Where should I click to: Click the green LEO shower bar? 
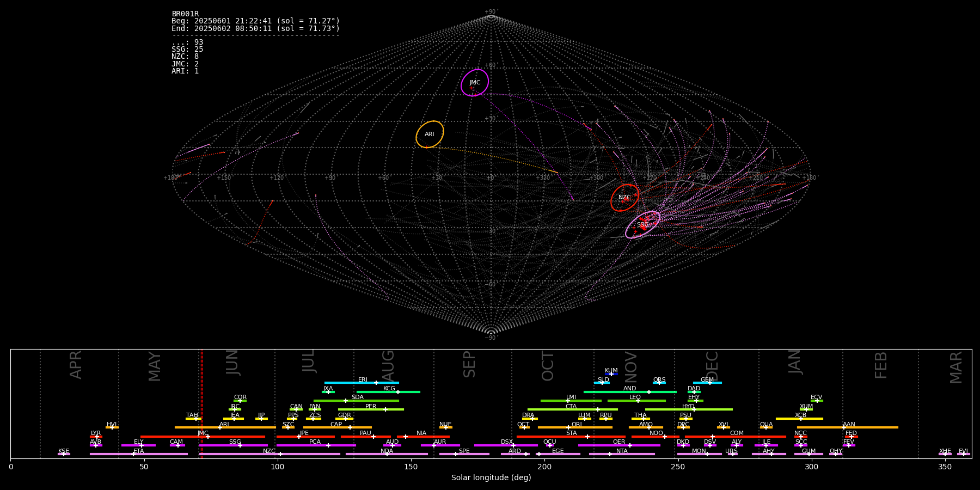[x=636, y=401]
